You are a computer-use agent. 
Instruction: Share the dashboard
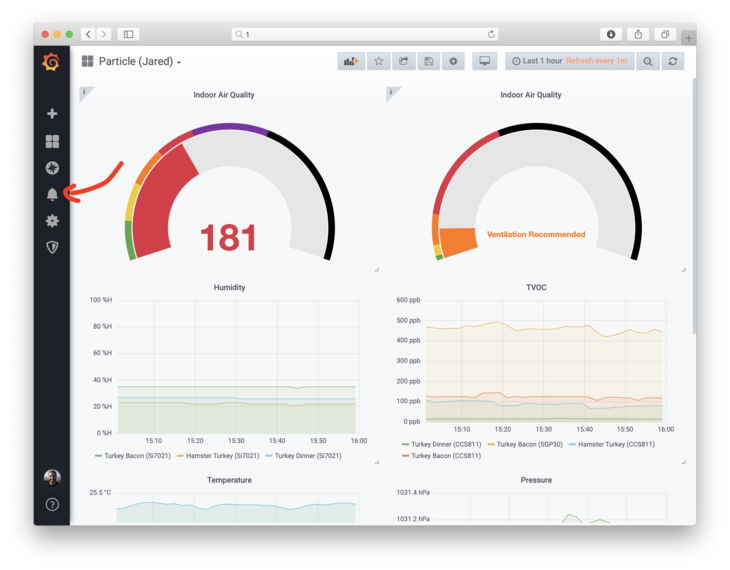coord(404,61)
